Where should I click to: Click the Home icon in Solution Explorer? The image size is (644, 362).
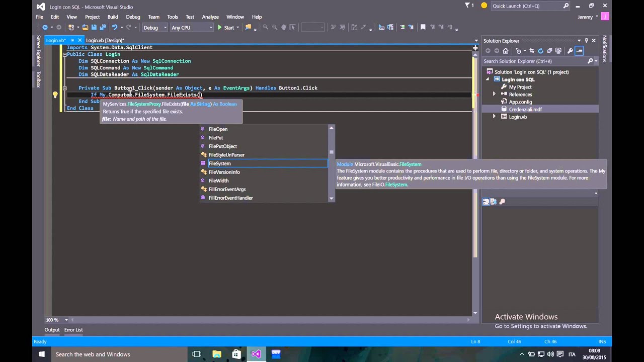tap(506, 51)
